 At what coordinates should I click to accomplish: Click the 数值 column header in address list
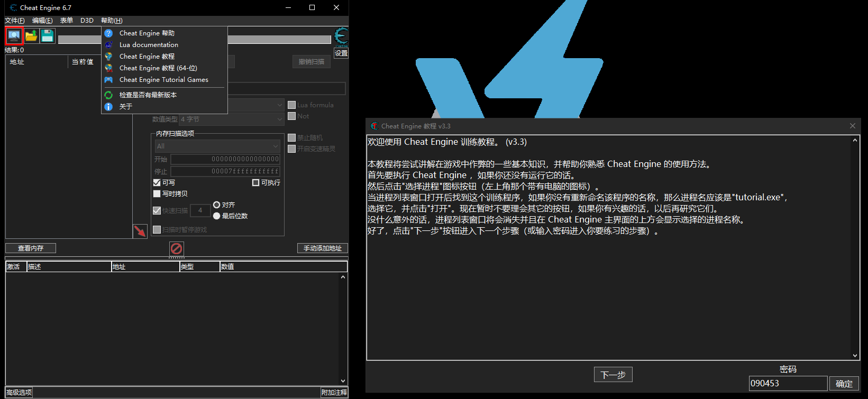(x=284, y=267)
